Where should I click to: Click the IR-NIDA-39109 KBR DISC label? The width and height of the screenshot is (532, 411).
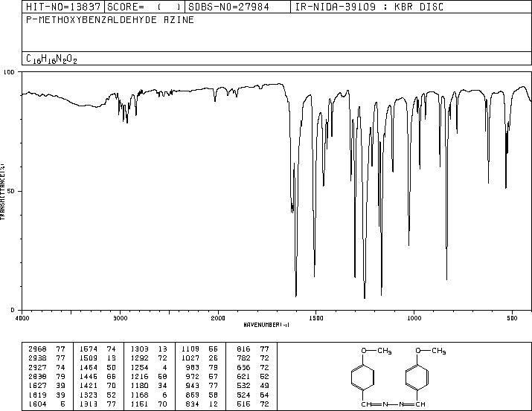(x=369, y=7)
